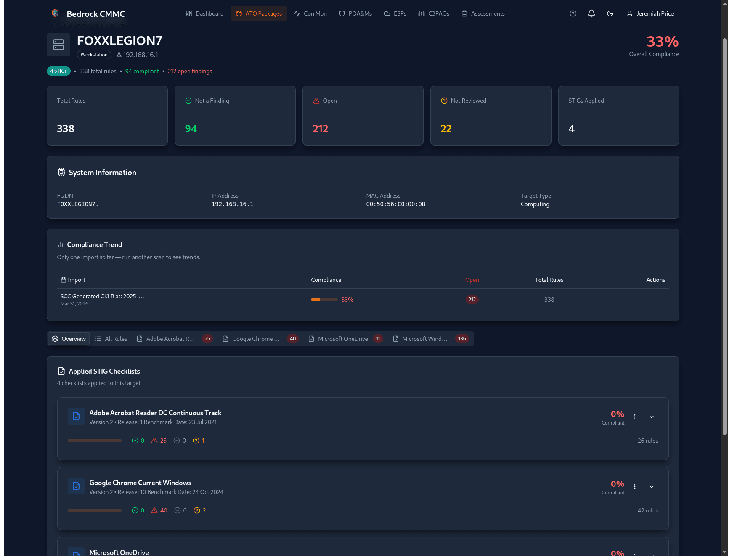This screenshot has height=560, width=732.
Task: Click the notification bell icon
Action: (591, 13)
